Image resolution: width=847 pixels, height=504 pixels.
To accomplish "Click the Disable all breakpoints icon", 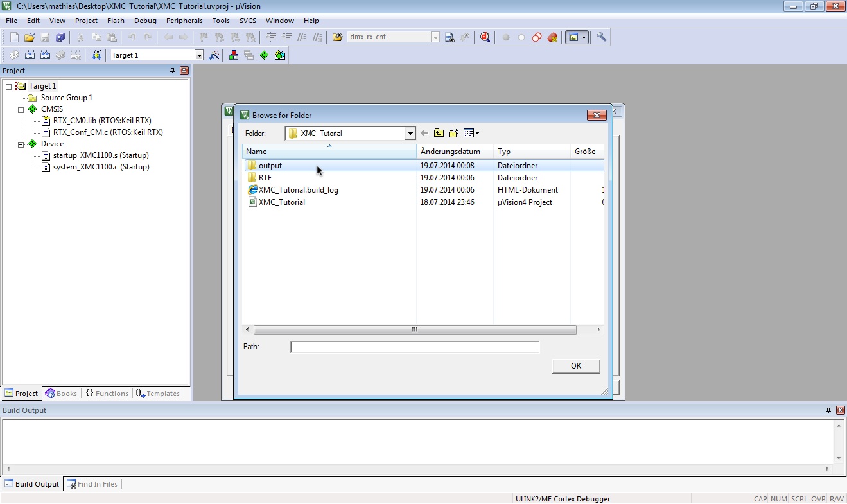I will pos(537,37).
